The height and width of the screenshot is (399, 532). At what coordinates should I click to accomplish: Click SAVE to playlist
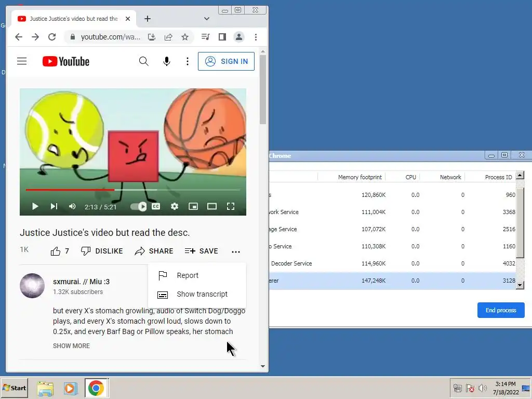[202, 251]
